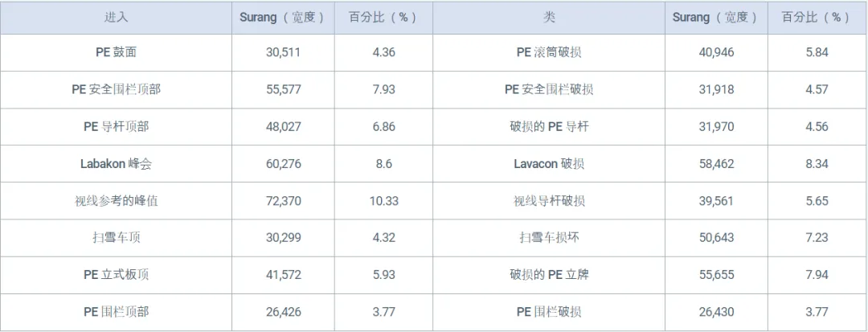Click the value 72,370
This screenshot has height=332, width=868.
pyautogui.click(x=283, y=200)
